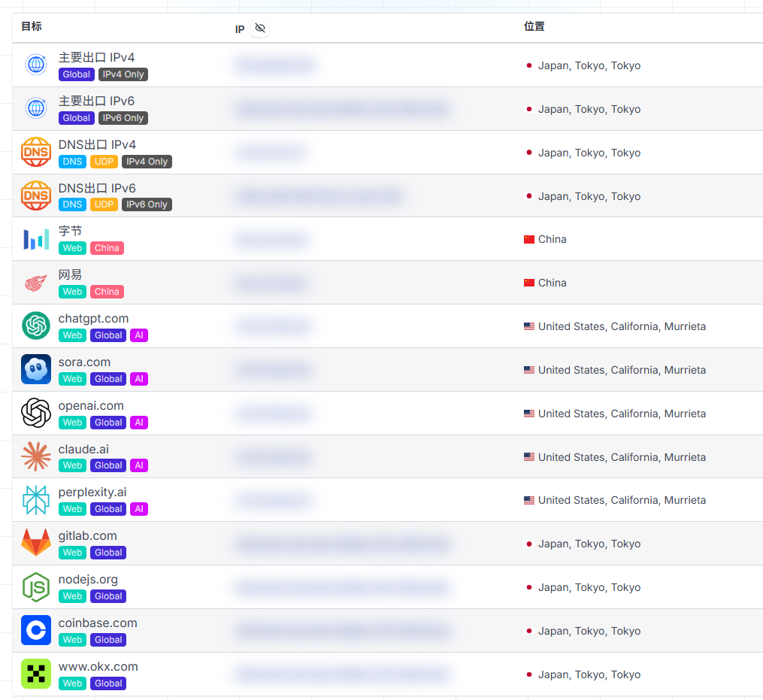763x700 pixels.
Task: Click China flag in 网易 row
Action: click(x=529, y=283)
